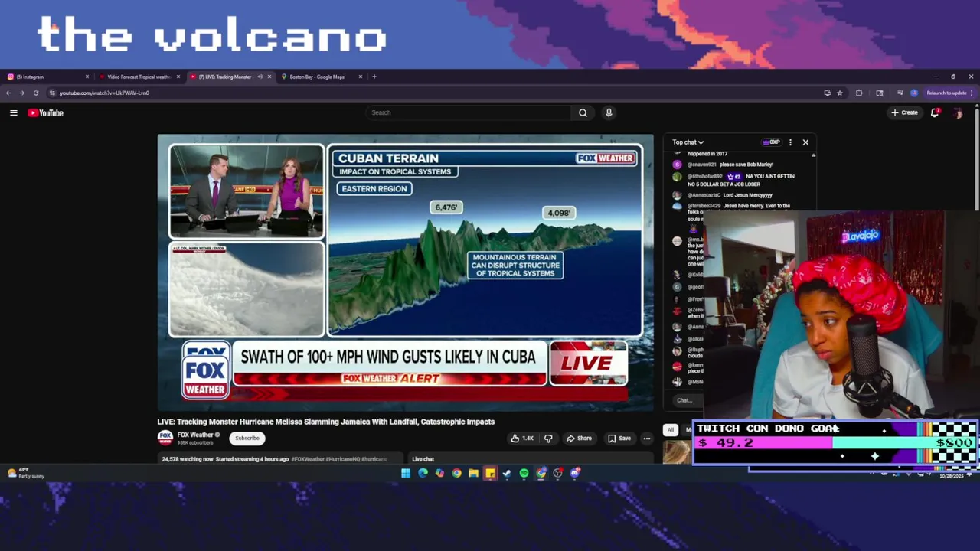Mute tab audio via speaker icon
The width and height of the screenshot is (980, 551).
click(x=260, y=77)
